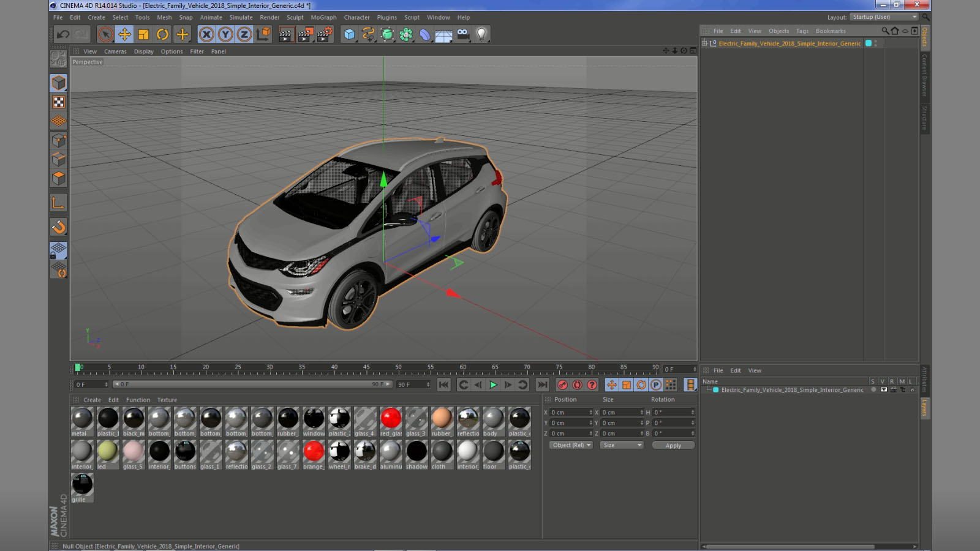Click the current frame 0 F field
This screenshot has width=980, height=551.
click(91, 384)
